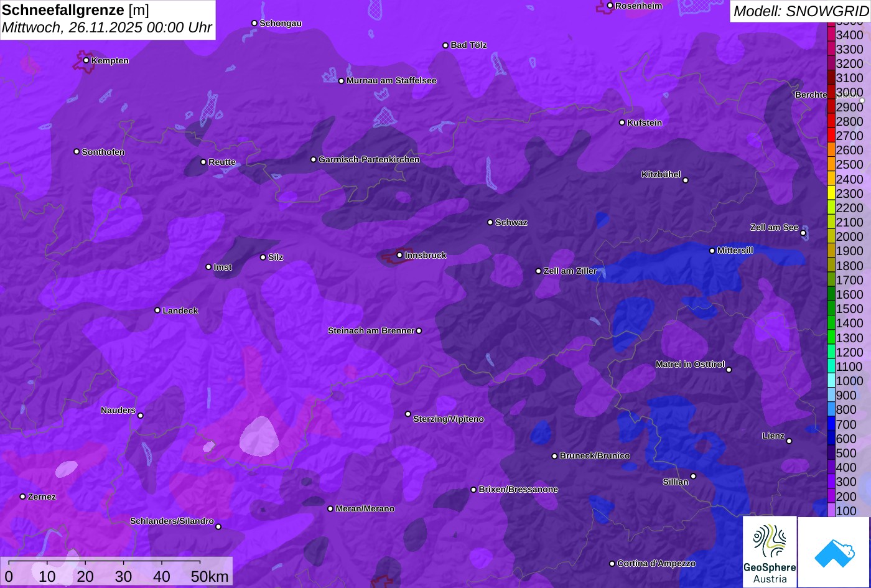The image size is (871, 588).
Task: Select the Bad Tölz label
Action: (x=468, y=45)
